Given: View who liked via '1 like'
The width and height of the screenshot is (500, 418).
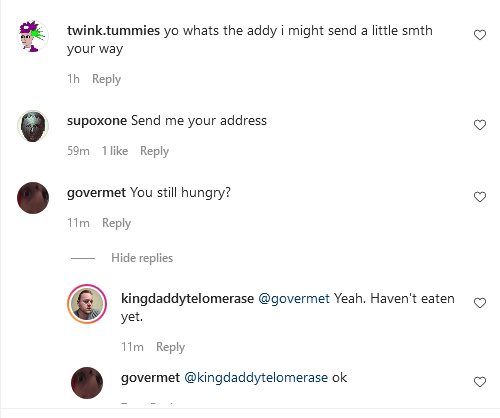Looking at the screenshot, I should click(115, 151).
